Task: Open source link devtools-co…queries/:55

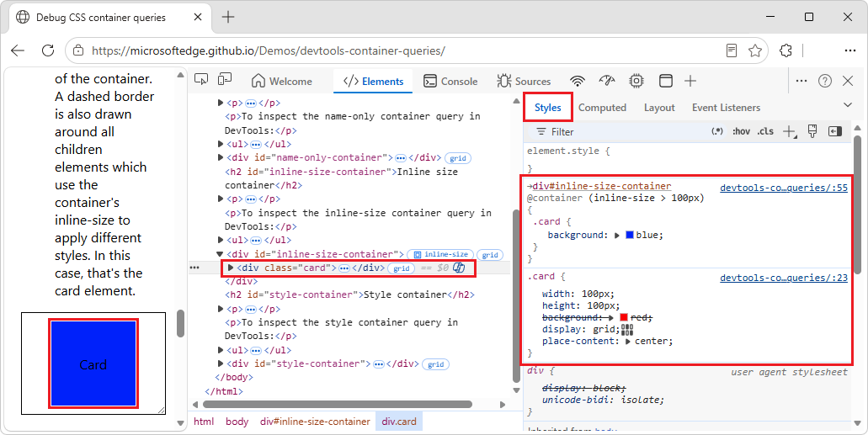Action: [x=784, y=188]
